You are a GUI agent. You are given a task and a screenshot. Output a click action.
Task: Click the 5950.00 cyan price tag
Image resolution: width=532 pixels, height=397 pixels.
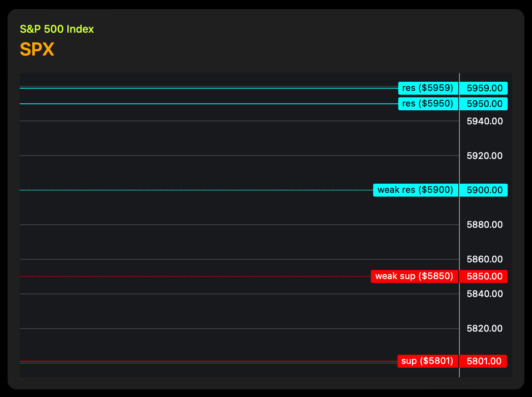pyautogui.click(x=483, y=104)
